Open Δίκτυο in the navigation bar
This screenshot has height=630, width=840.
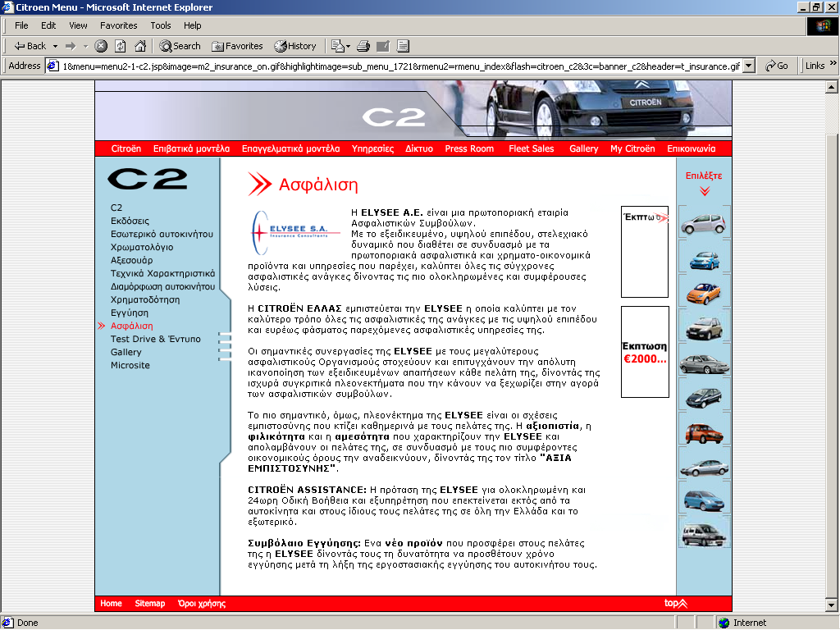pyautogui.click(x=419, y=148)
